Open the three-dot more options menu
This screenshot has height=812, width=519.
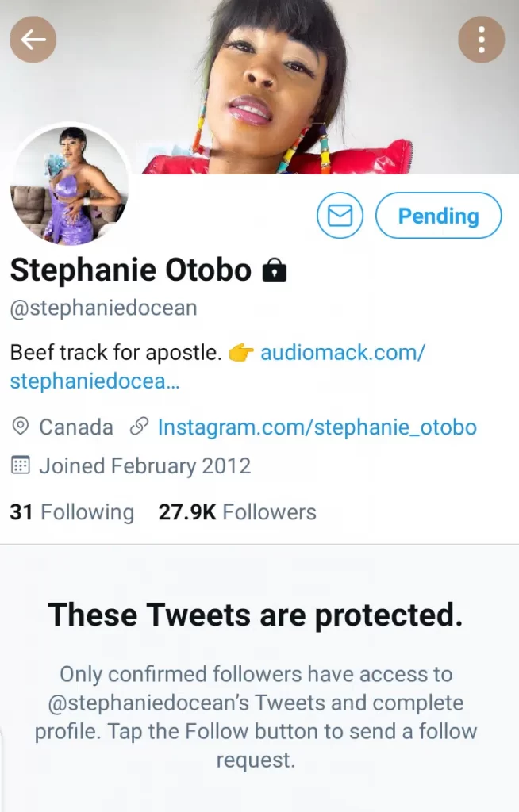click(482, 39)
